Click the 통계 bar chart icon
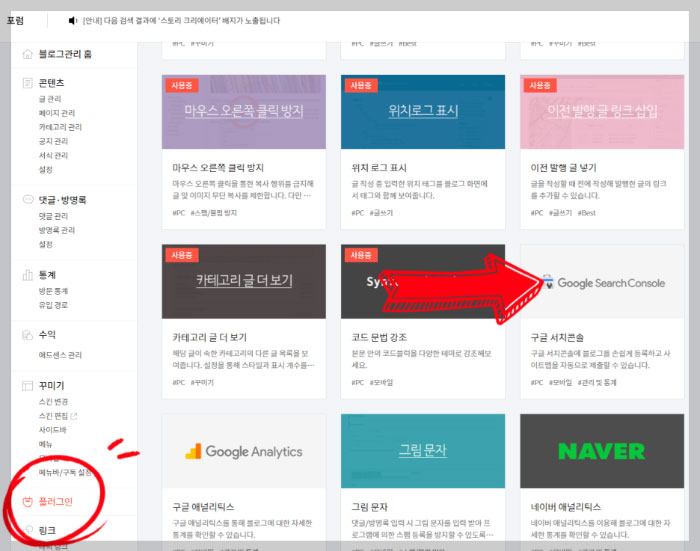The image size is (700, 551). tap(28, 275)
